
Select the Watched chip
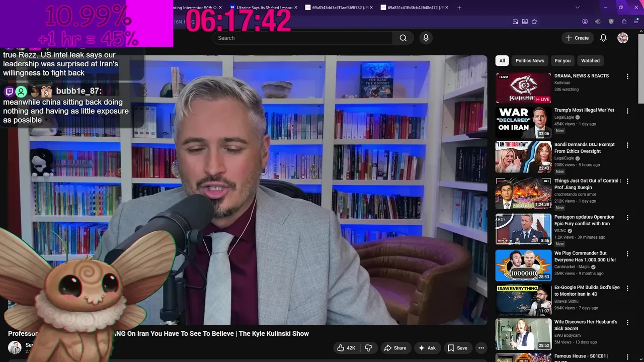pyautogui.click(x=590, y=60)
